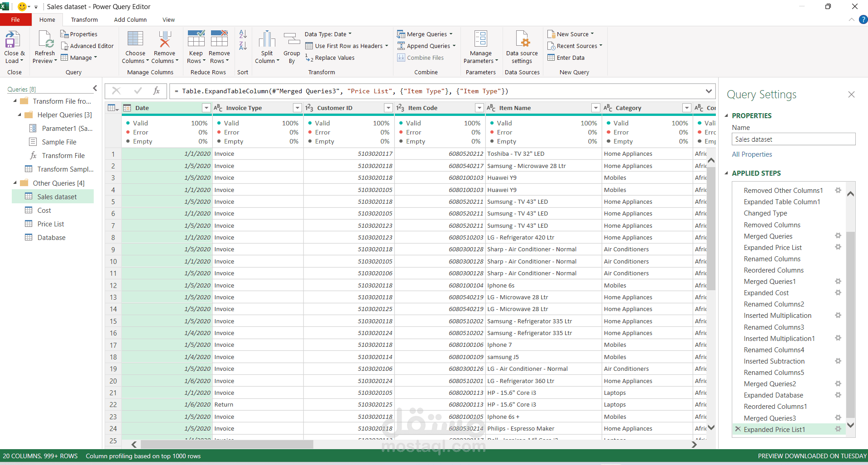868x465 pixels.
Task: Click the Date column type icon
Action: coord(127,108)
